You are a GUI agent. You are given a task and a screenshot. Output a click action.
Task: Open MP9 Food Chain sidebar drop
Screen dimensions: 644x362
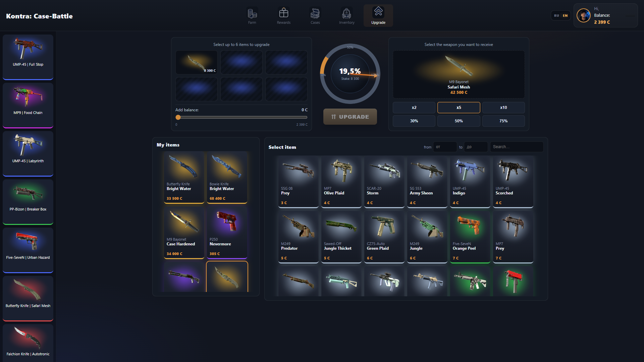pyautogui.click(x=28, y=106)
